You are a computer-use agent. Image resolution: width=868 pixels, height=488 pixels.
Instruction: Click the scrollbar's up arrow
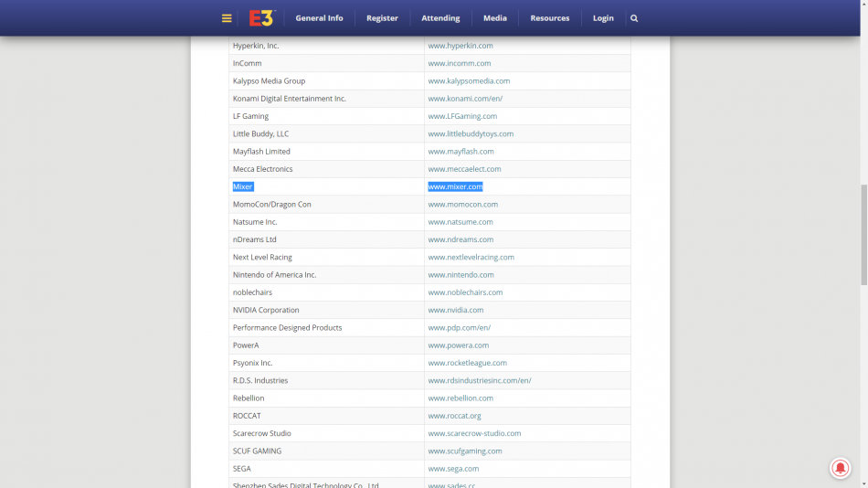pos(863,4)
